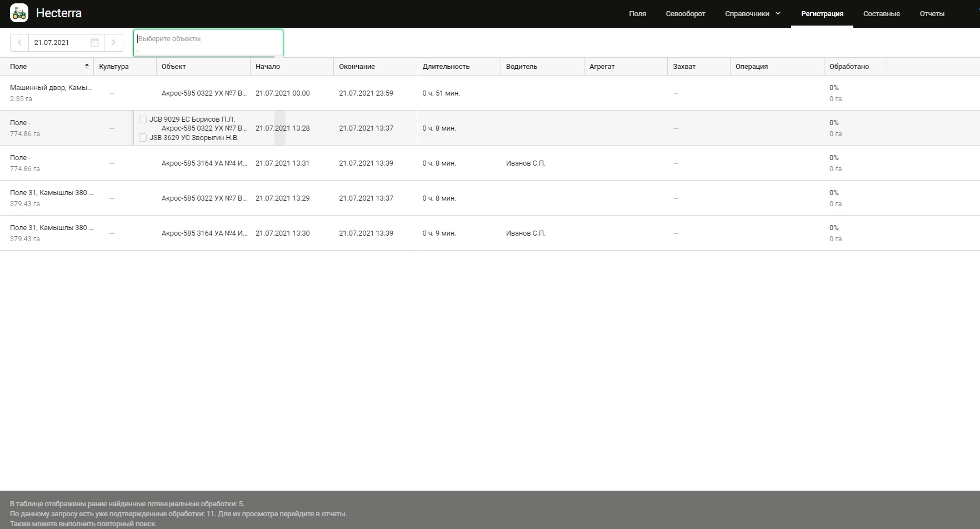Select the Регистрация tab
Viewport: 980px width, 529px height.
(x=822, y=13)
